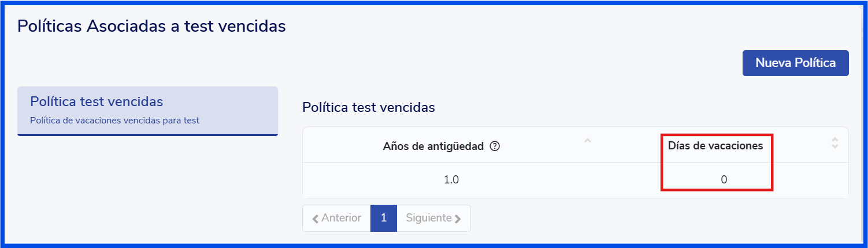Click the 0 vacation days cell
This screenshot has width=868, height=248.
[x=724, y=180]
